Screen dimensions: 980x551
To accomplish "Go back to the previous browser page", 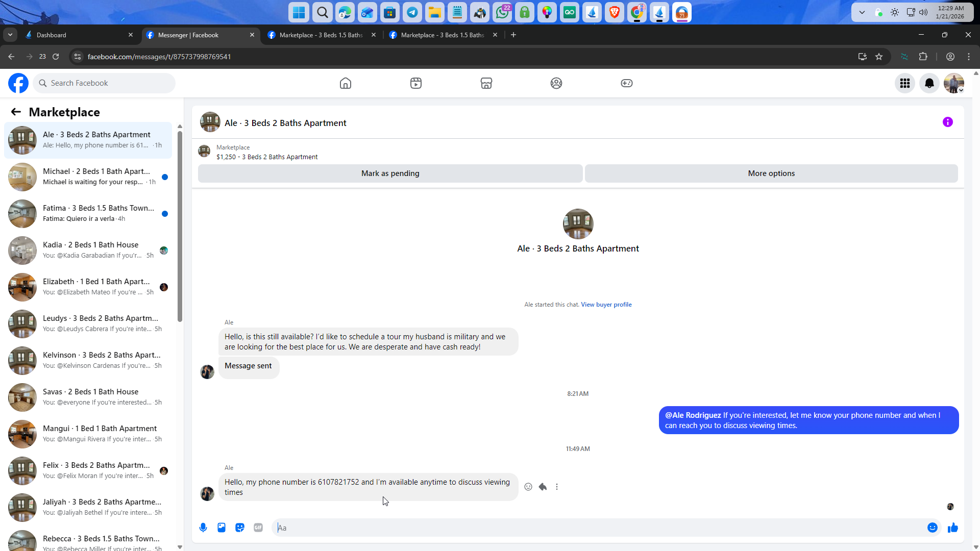I will (11, 57).
